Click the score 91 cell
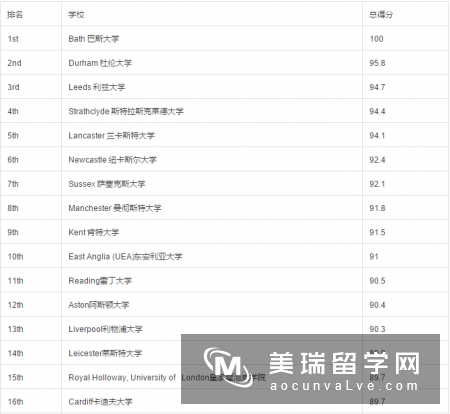Viewport: 450px width, 414px height. pos(405,256)
